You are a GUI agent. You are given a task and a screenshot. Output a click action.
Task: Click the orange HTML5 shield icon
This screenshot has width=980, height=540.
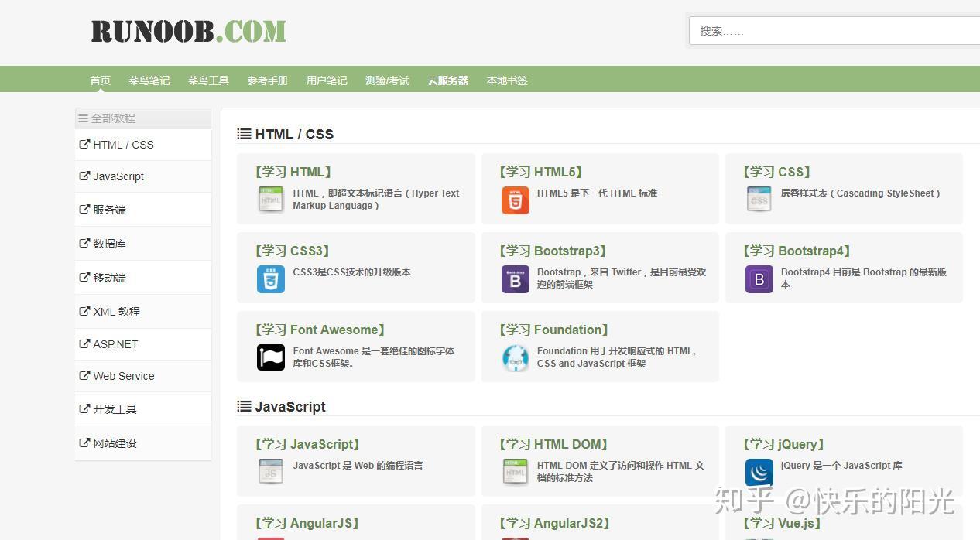[x=516, y=200]
